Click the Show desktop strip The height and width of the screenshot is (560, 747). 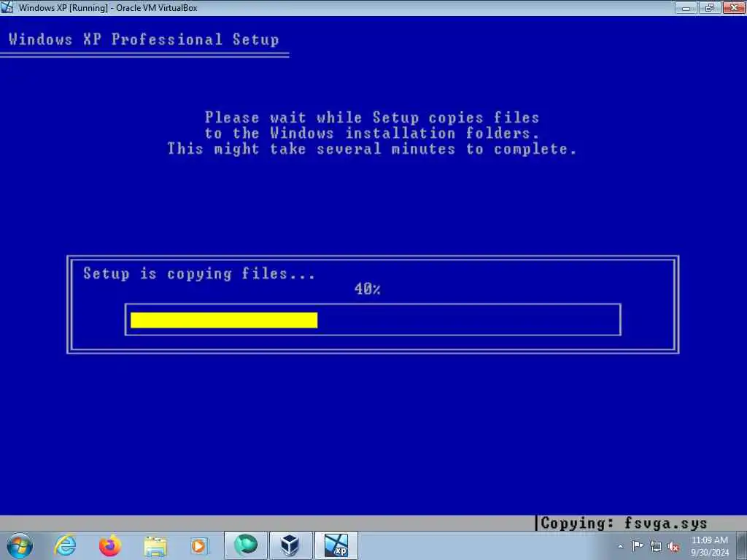pyautogui.click(x=742, y=545)
